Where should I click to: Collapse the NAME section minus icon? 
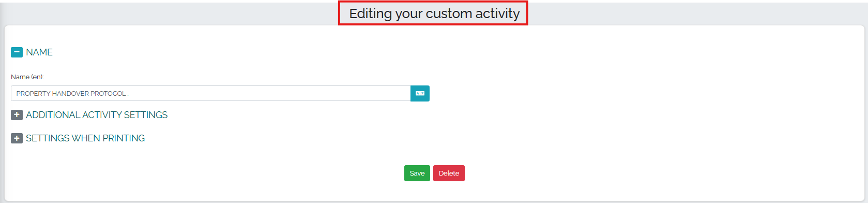[17, 52]
